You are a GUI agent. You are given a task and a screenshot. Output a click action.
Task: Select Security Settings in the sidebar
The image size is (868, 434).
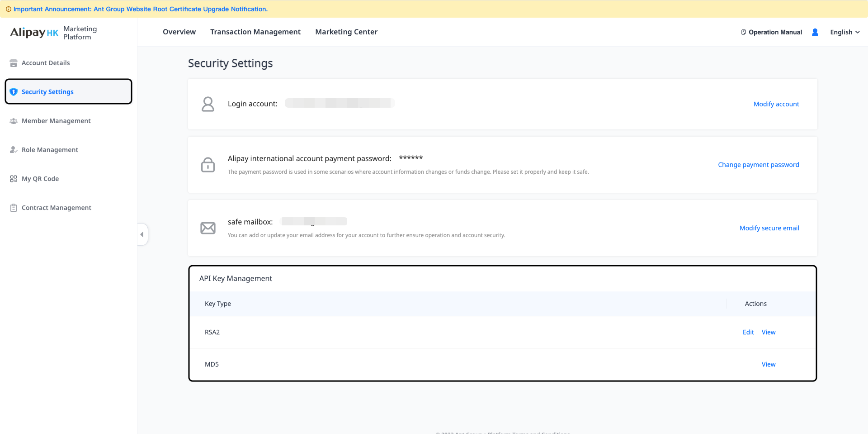point(69,92)
